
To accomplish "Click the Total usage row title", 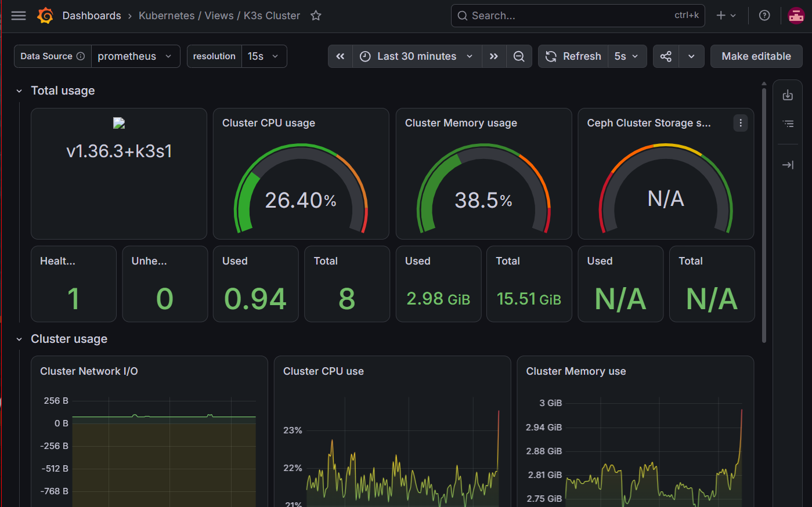I will (x=63, y=90).
